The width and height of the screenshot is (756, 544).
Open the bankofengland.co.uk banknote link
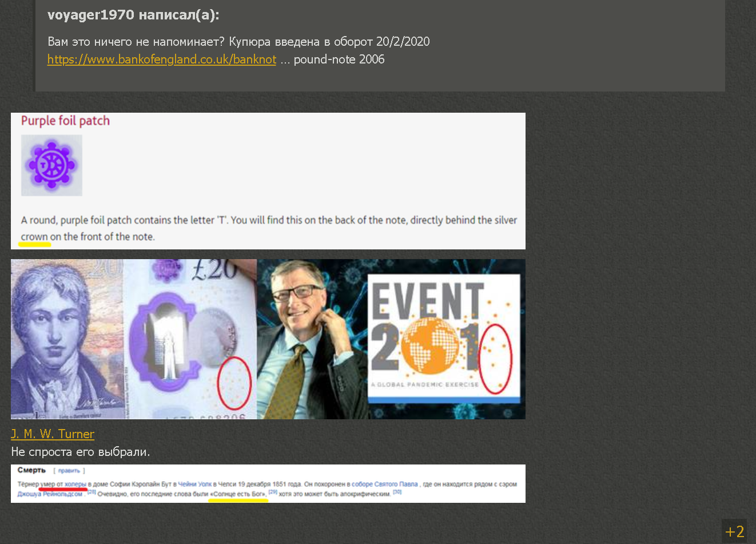[161, 59]
